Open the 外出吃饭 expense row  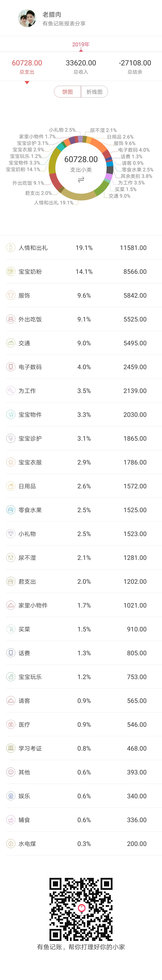pyautogui.click(x=81, y=319)
